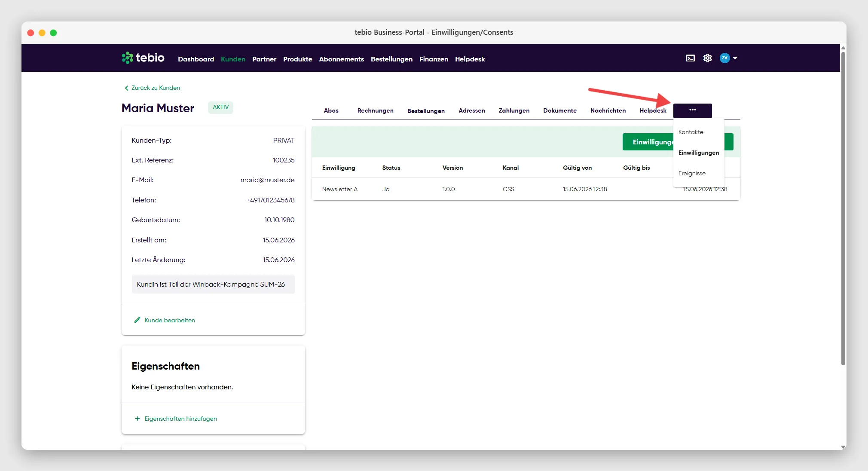The image size is (868, 471).
Task: Open the customer Helpdesk tab
Action: click(x=652, y=110)
